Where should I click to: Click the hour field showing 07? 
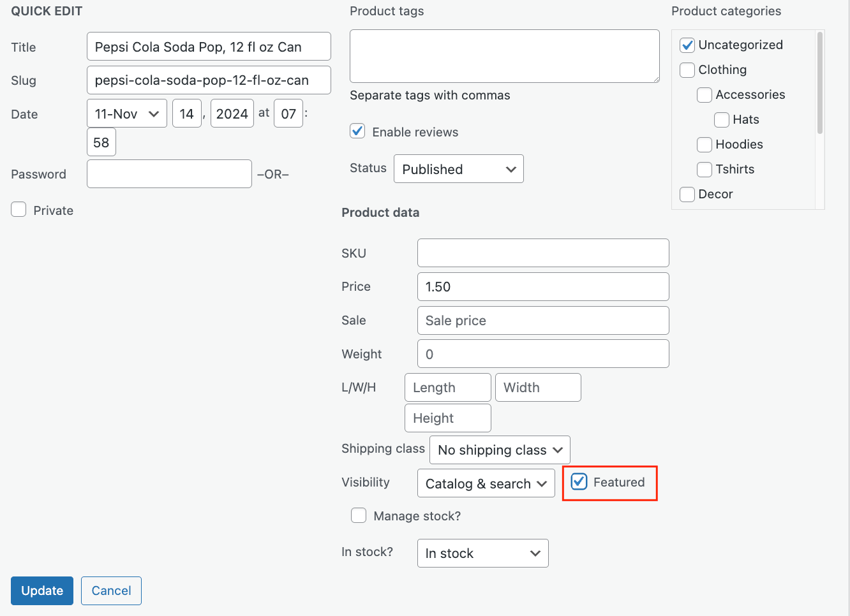click(x=288, y=114)
